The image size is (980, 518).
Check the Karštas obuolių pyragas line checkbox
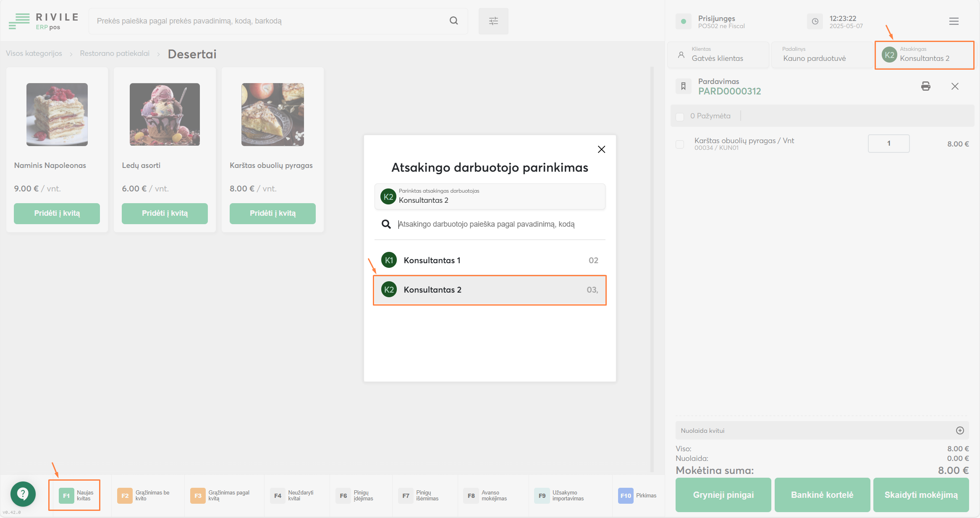tap(680, 144)
